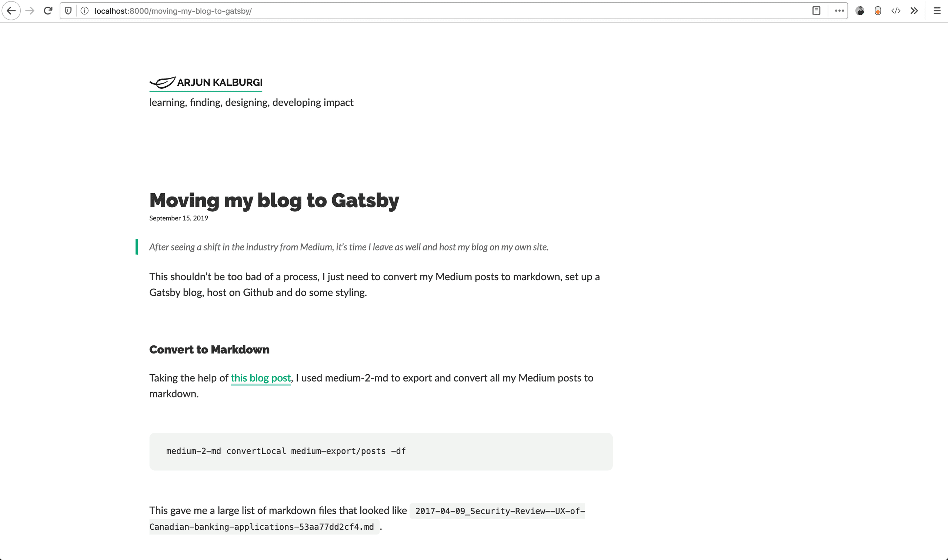Click the leaf logo in site header
This screenshot has width=948, height=560.
162,83
